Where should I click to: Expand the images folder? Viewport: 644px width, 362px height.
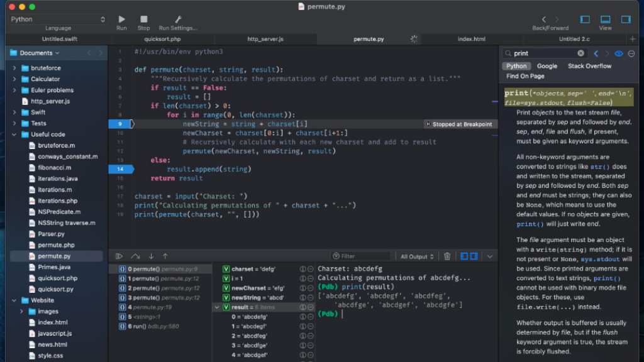21,312
